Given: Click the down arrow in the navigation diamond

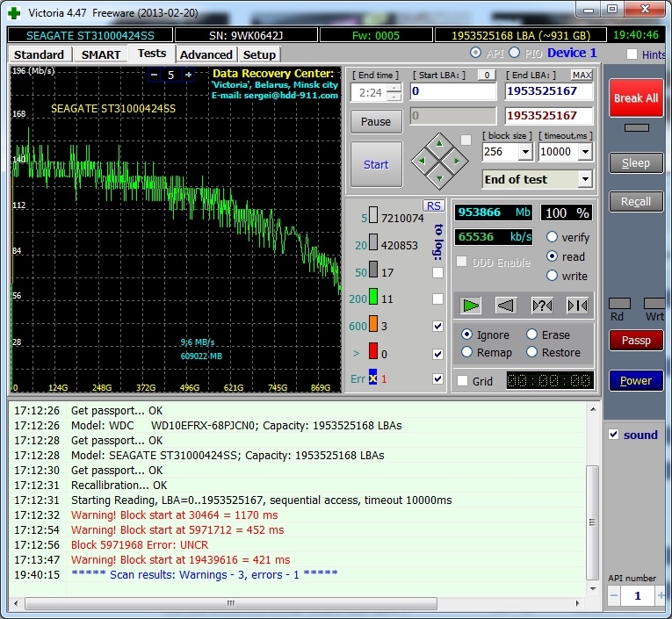Looking at the screenshot, I should [439, 178].
